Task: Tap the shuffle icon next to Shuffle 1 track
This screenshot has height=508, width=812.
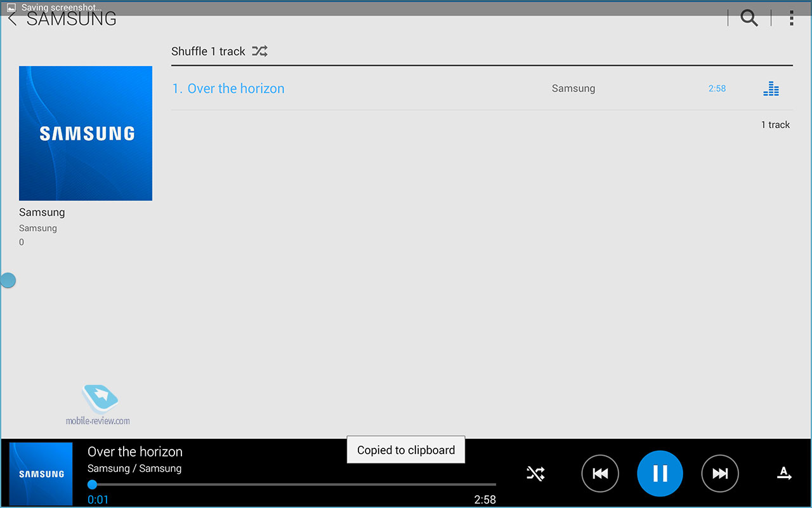Action: click(259, 51)
